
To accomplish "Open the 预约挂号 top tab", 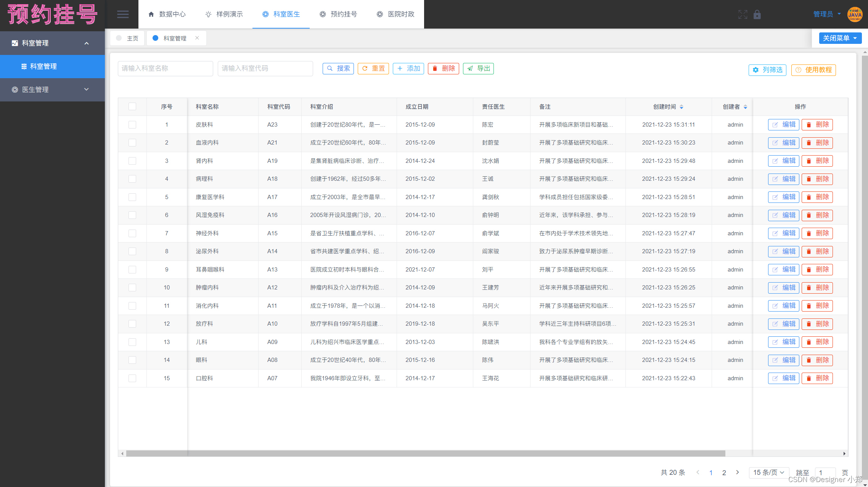I will 338,14.
